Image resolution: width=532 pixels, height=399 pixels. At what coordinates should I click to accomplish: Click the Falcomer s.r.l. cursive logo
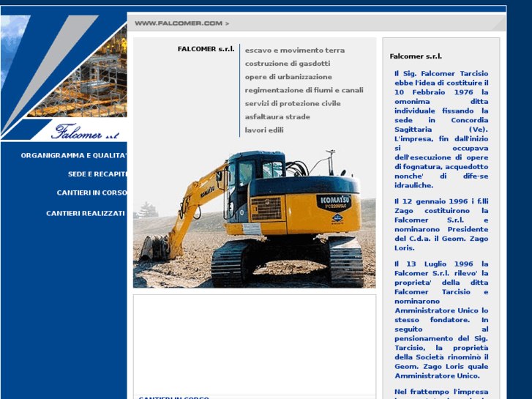coord(85,132)
